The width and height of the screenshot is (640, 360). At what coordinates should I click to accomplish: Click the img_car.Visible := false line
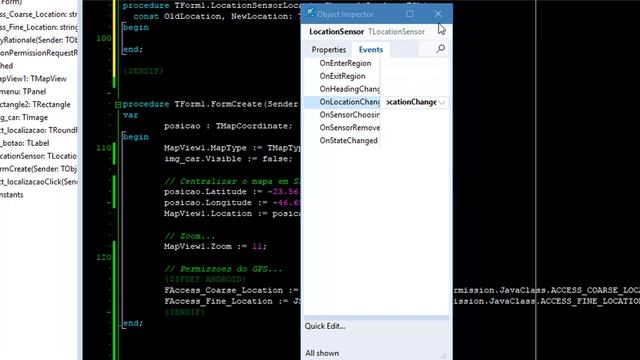(x=228, y=159)
